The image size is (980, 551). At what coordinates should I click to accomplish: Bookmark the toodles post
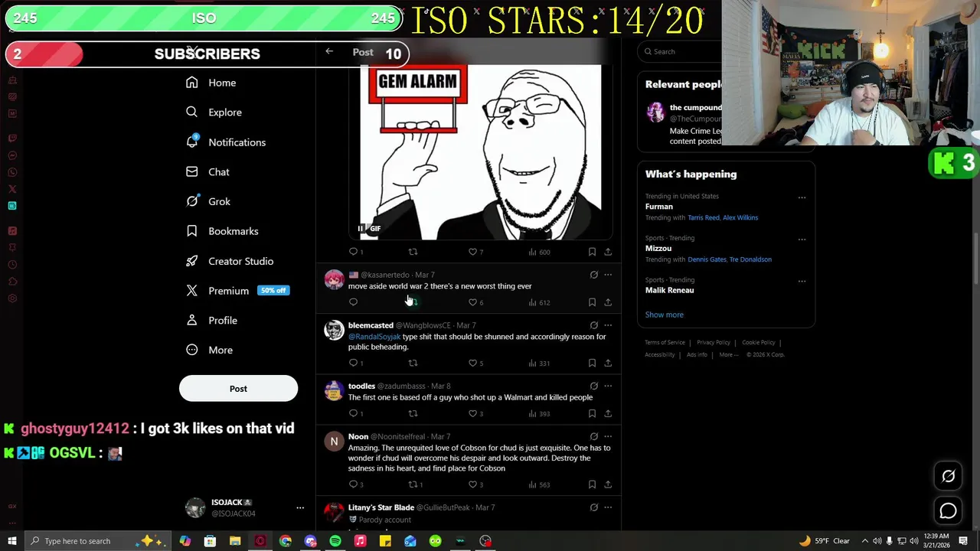592,413
